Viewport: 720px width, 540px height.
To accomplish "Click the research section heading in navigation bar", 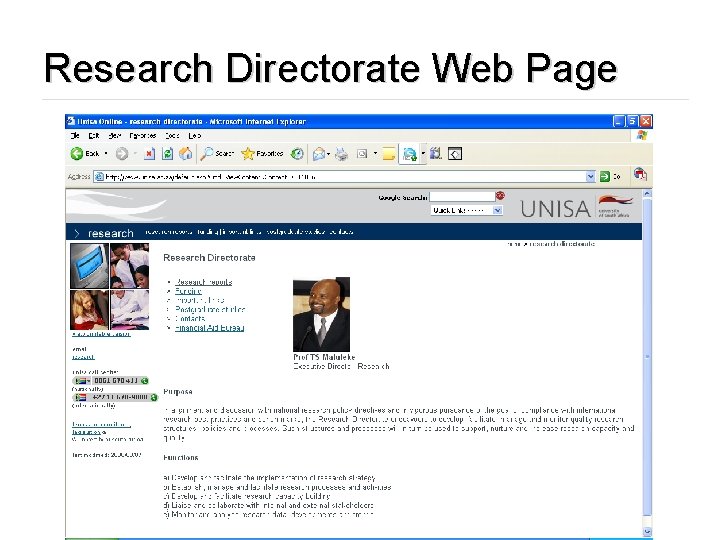I will coord(111,233).
